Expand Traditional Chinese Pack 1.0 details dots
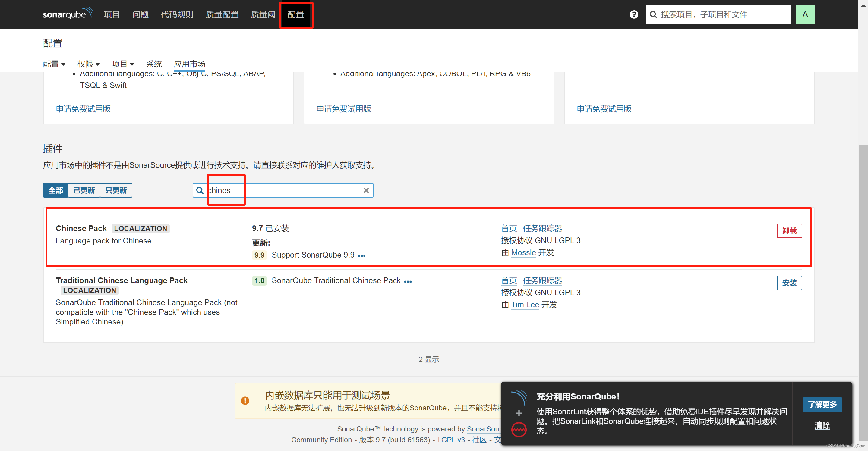The height and width of the screenshot is (451, 868). 408,282
